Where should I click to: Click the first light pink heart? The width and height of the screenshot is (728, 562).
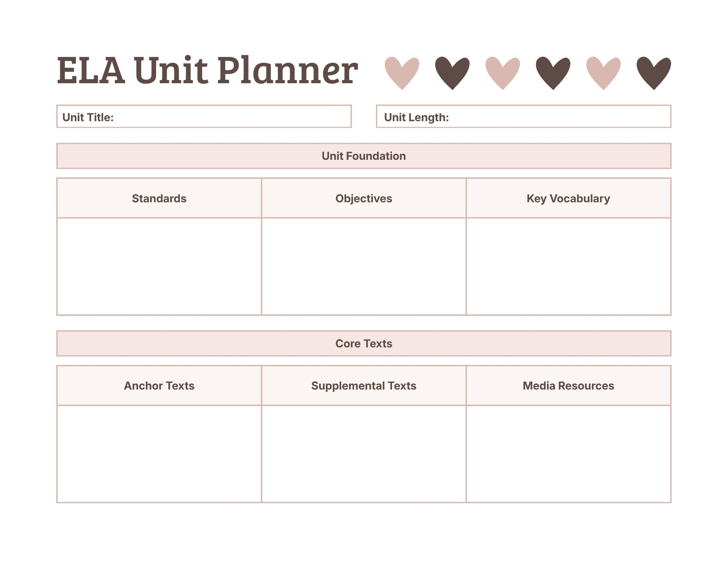coord(402,73)
